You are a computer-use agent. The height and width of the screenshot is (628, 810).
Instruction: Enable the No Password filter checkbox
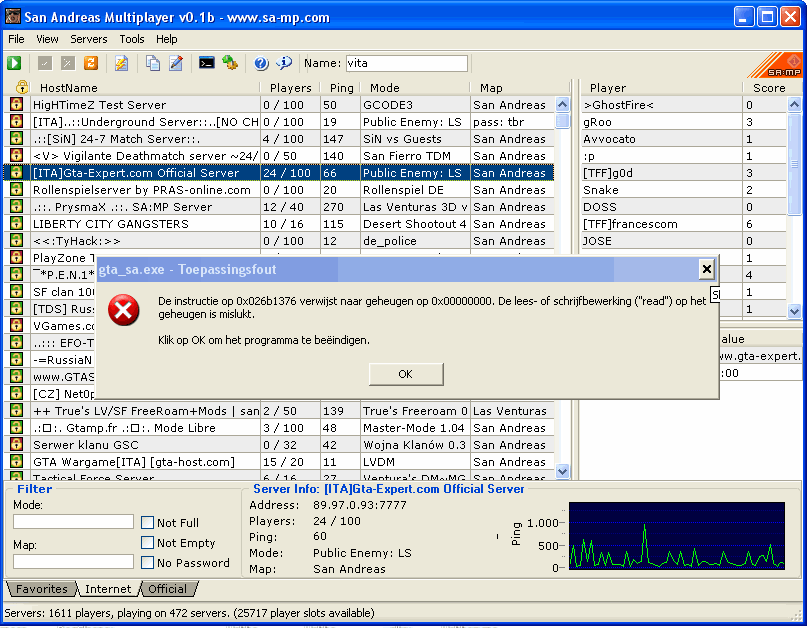[x=147, y=562]
